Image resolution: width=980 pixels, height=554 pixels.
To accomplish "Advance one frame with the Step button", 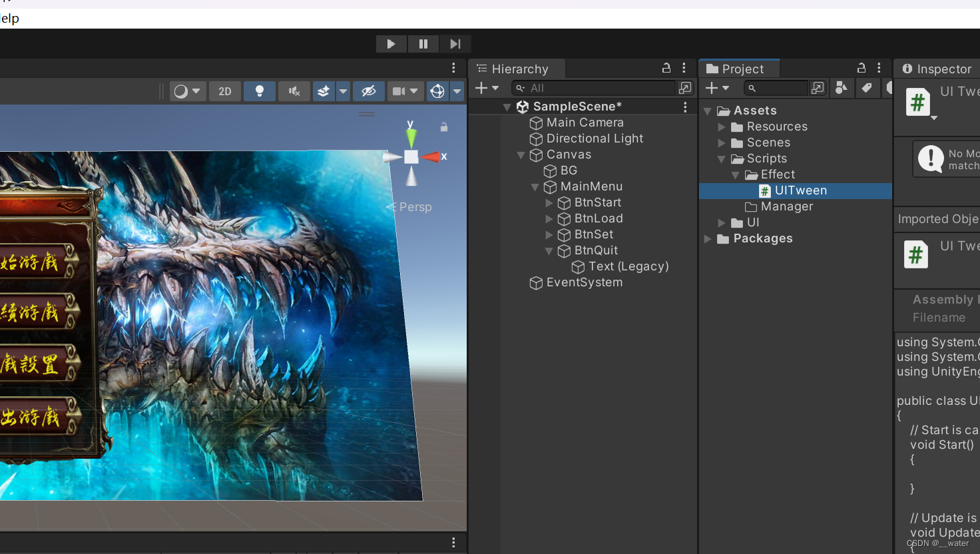I will point(455,44).
